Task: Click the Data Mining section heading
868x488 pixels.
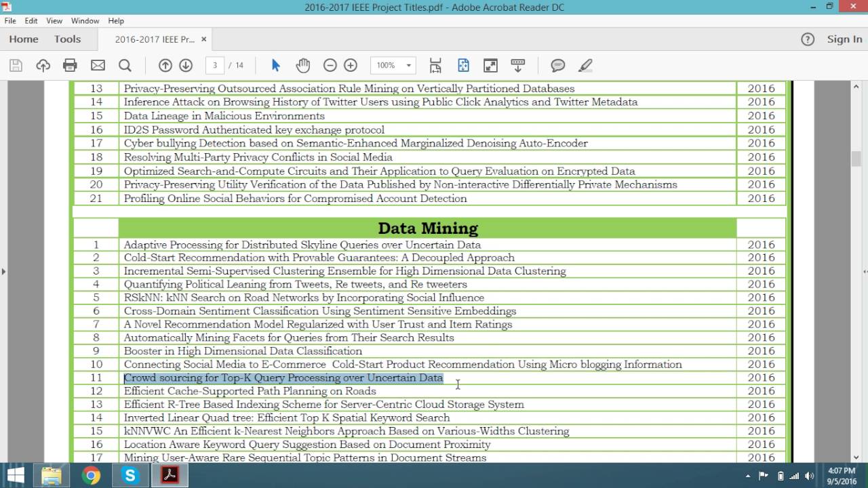Action: click(428, 228)
